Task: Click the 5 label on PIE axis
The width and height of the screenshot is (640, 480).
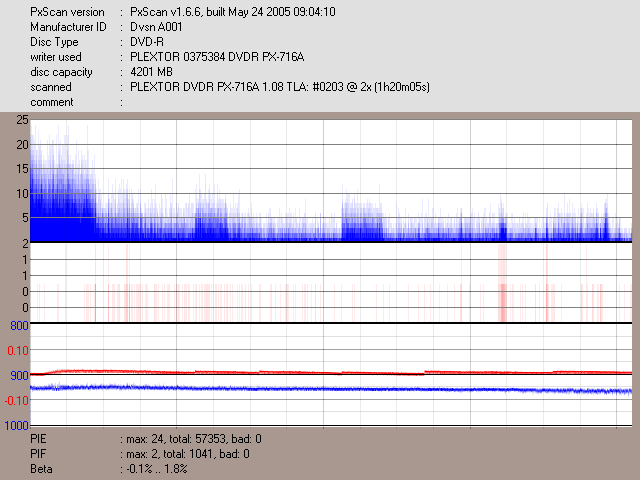Action: click(26, 218)
